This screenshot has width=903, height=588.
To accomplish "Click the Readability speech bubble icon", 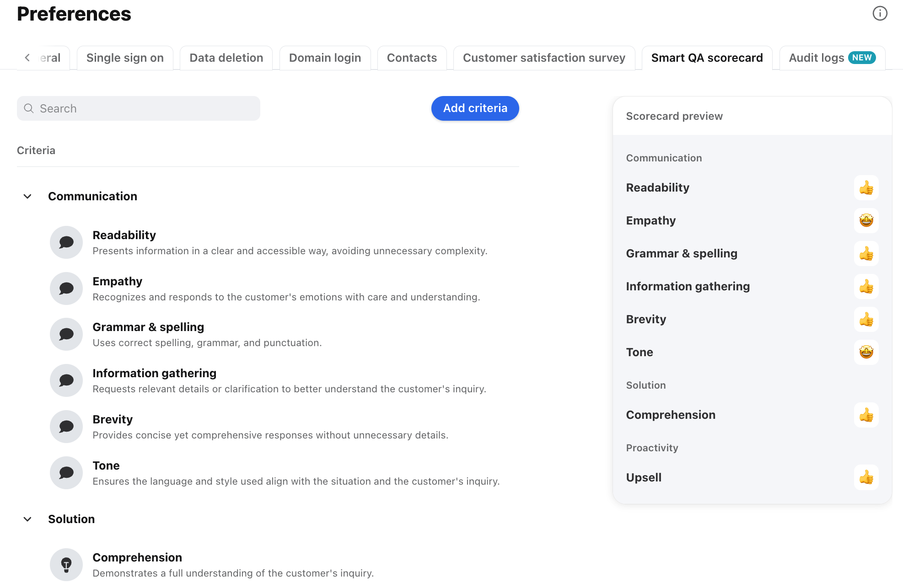I will click(66, 242).
